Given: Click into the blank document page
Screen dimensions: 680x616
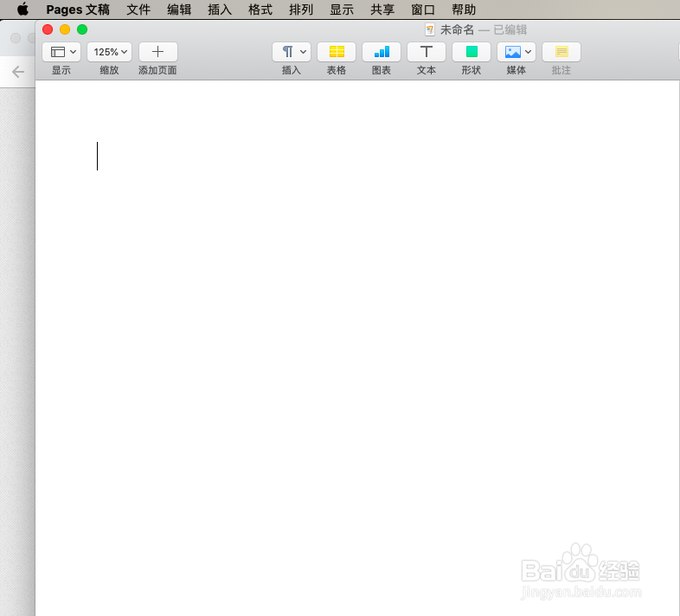Looking at the screenshot, I should pyautogui.click(x=357, y=347).
